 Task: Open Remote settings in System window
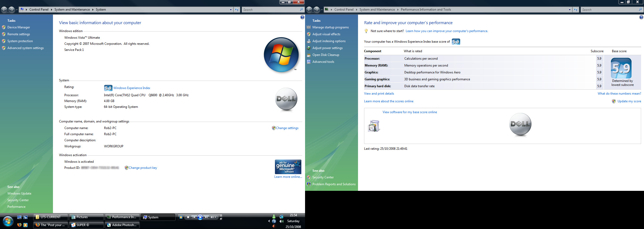pyautogui.click(x=19, y=34)
